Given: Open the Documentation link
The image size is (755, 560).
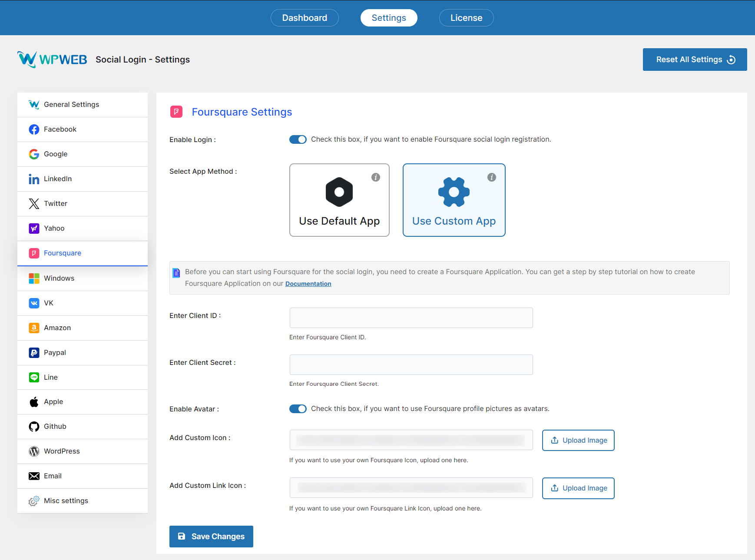Looking at the screenshot, I should tap(308, 284).
